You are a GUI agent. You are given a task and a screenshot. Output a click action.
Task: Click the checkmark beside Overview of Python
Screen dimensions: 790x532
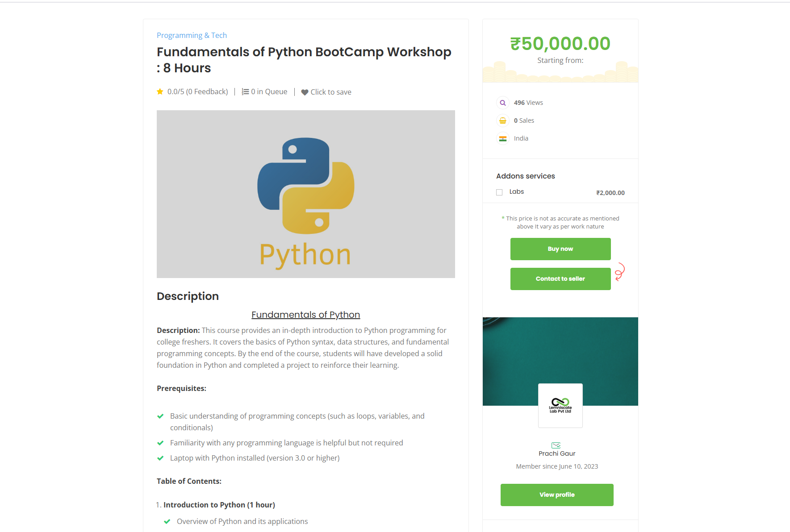coord(167,522)
